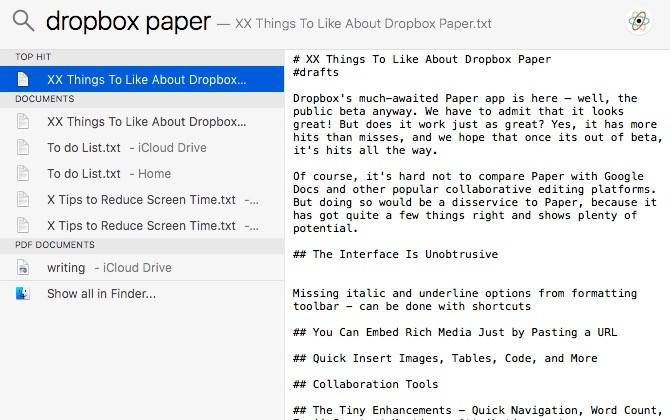This screenshot has width=670, height=420.
Task: Click the heading ## The Interface Is Unobtrusive
Action: [396, 254]
